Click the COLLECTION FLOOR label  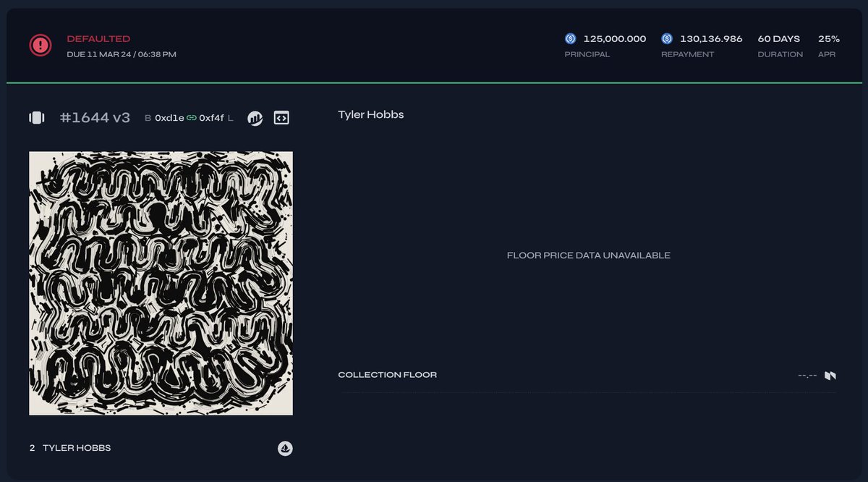coord(388,375)
